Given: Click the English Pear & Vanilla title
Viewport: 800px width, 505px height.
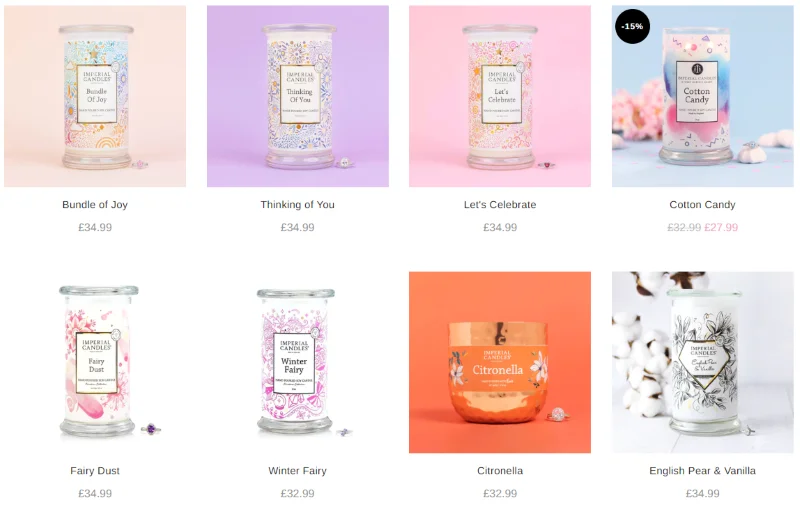Looking at the screenshot, I should (703, 471).
